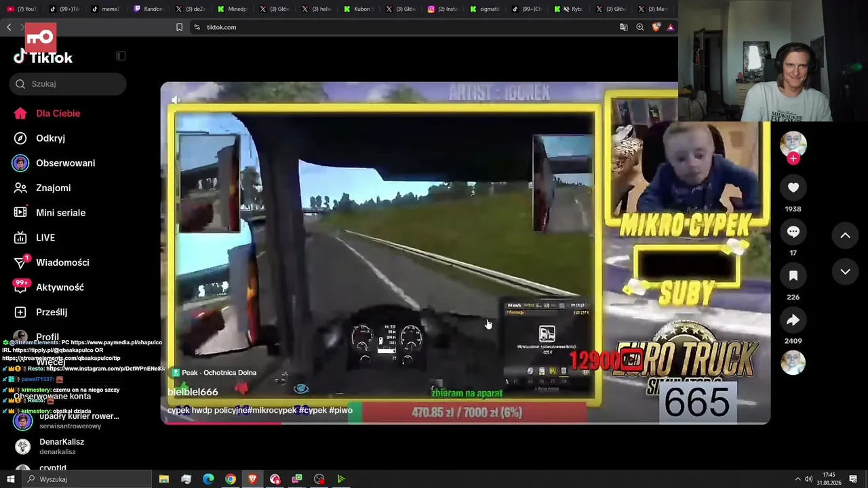Screen dimensions: 868x488
Task: Open site settings icon before URL
Action: (197, 27)
